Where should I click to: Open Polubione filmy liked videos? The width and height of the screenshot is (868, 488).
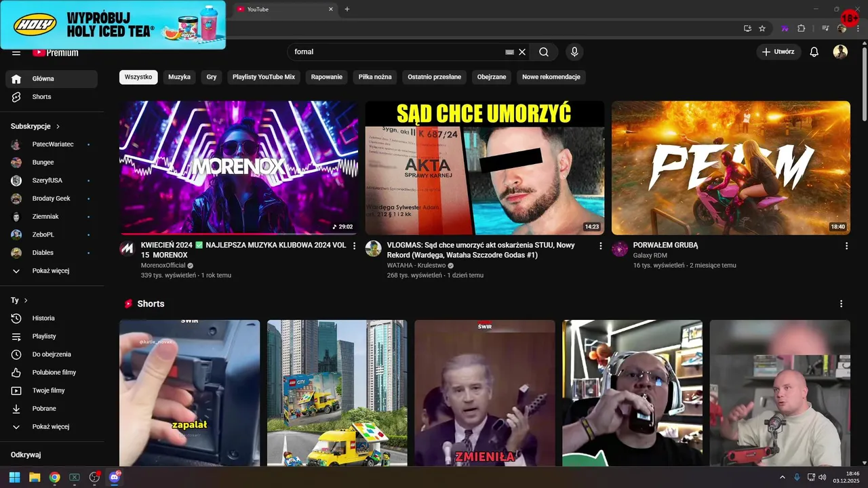(52, 372)
